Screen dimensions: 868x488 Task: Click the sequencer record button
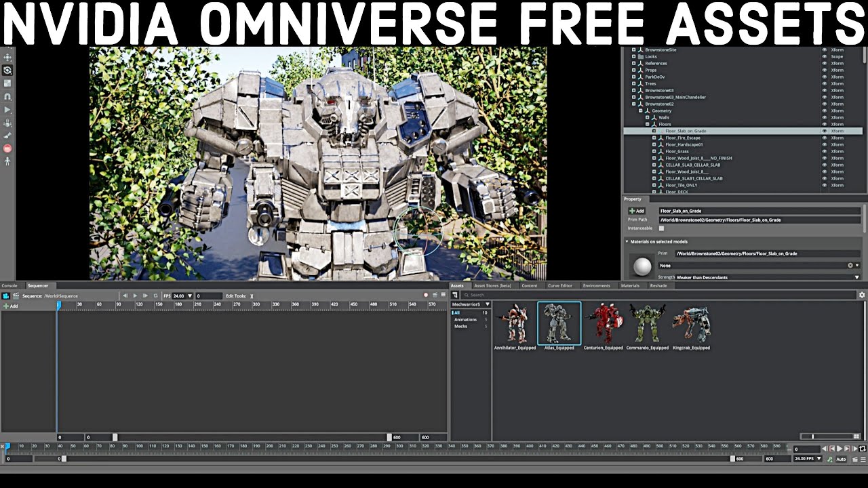coord(426,296)
